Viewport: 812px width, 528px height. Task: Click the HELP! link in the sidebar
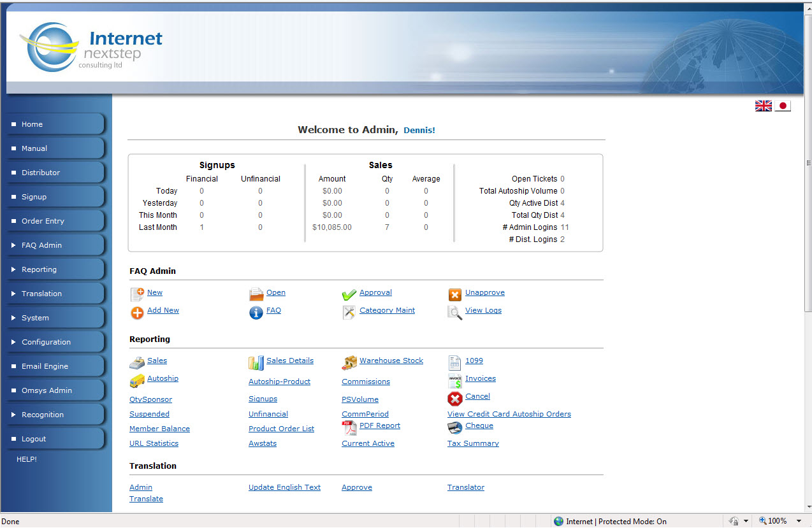27,459
